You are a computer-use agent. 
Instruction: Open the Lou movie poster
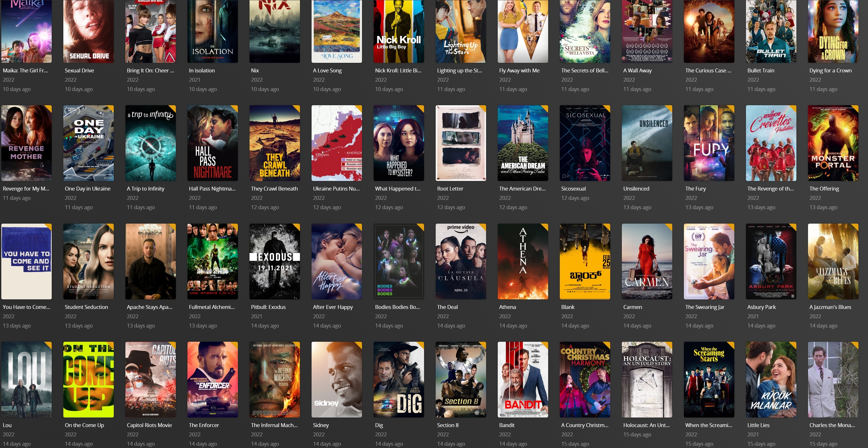point(26,379)
